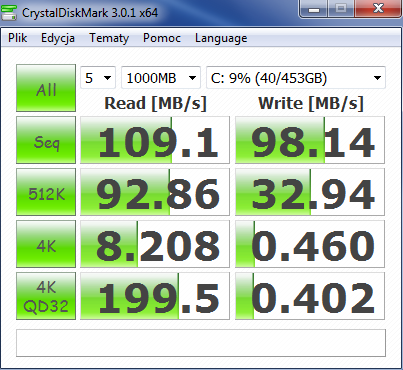Image resolution: width=403 pixels, height=370 pixels.
Task: Expand the 1000MB test size dropdown
Action: (161, 78)
